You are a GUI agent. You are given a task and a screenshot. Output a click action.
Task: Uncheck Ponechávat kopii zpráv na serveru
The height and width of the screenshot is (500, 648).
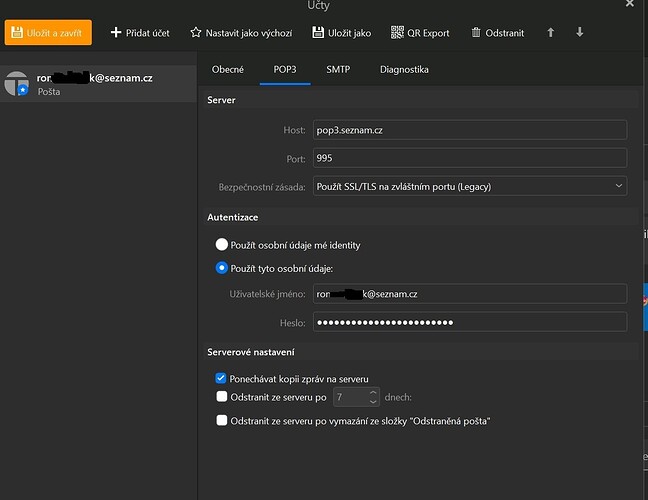tap(221, 378)
